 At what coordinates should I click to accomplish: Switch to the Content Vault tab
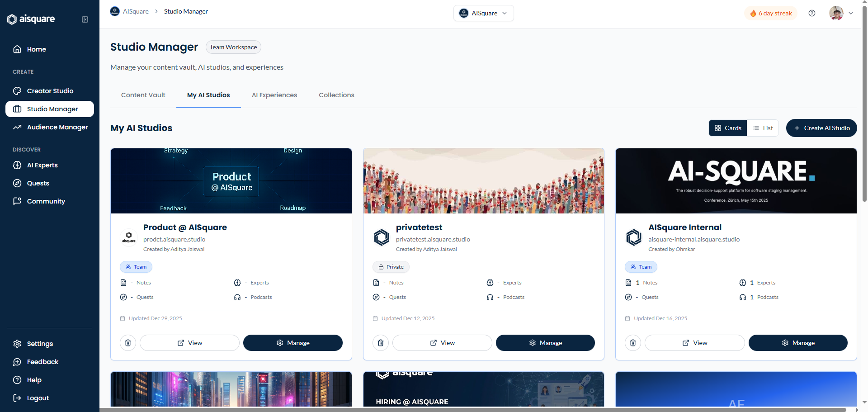pos(143,95)
